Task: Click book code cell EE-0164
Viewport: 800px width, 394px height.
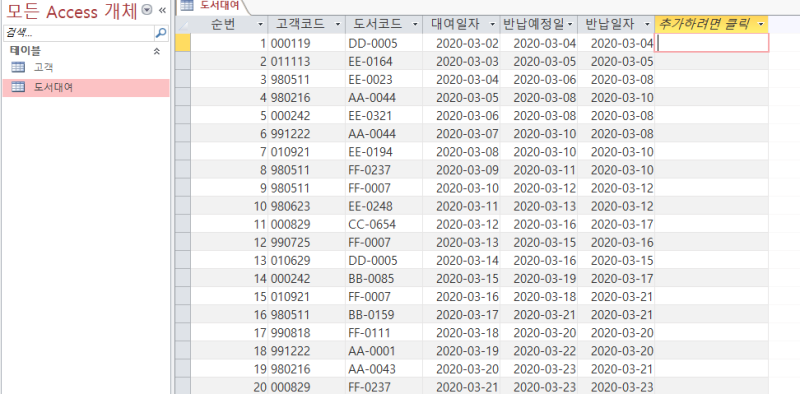Action: [x=384, y=61]
